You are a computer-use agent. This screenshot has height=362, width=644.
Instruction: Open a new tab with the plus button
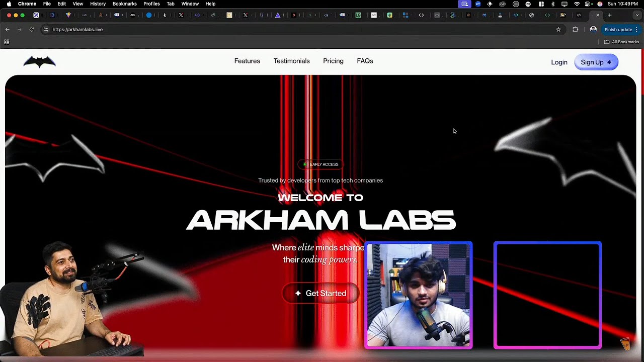click(609, 15)
